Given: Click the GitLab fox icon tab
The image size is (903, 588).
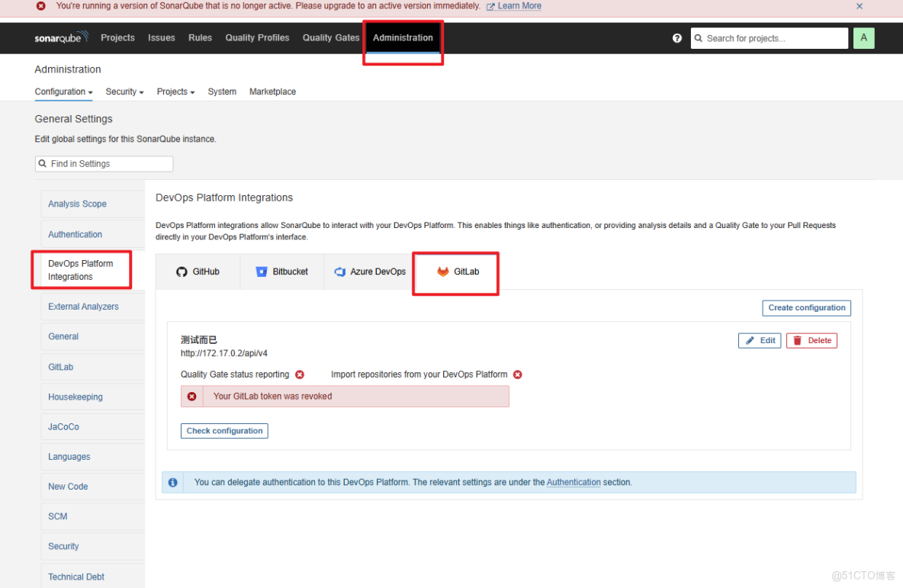Looking at the screenshot, I should click(x=442, y=271).
